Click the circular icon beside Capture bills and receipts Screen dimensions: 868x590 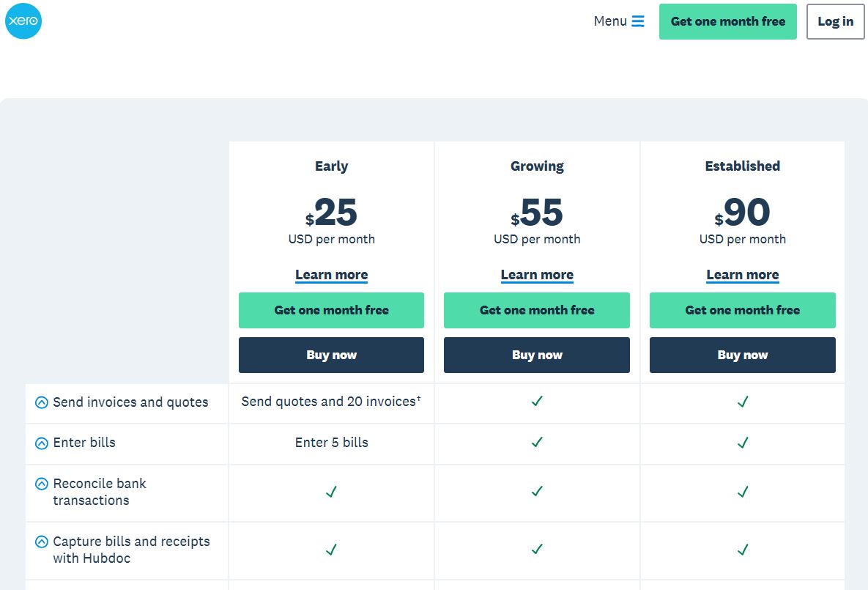(x=41, y=541)
